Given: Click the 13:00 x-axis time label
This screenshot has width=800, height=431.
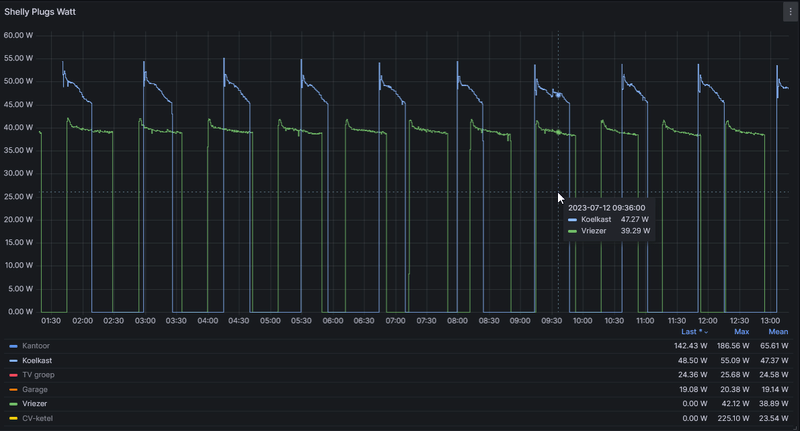Looking at the screenshot, I should [770, 321].
